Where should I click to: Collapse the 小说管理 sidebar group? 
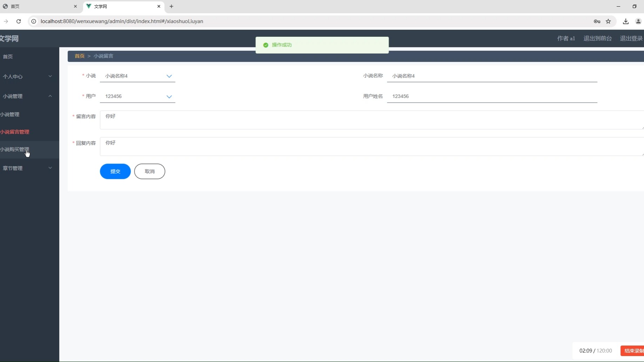click(29, 96)
